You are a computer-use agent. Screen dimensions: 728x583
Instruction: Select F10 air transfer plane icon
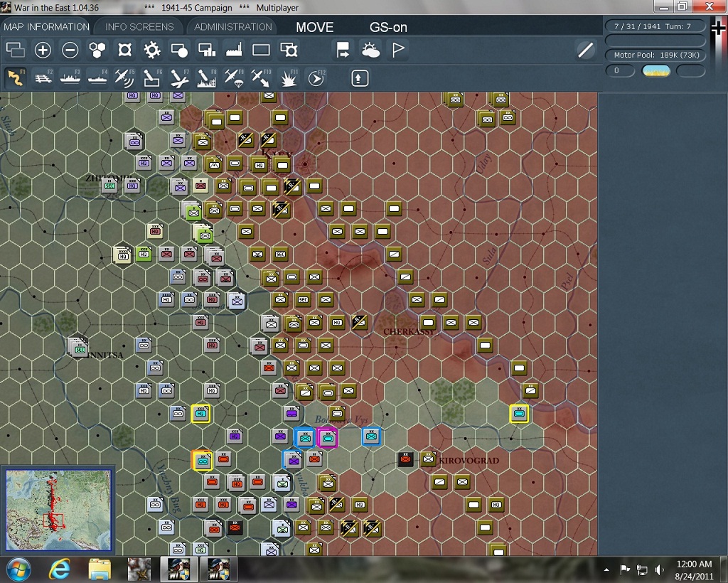(261, 78)
